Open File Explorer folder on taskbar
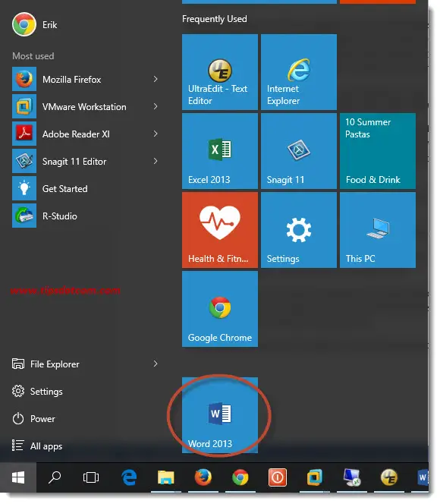This screenshot has height=504, width=440. tap(165, 477)
